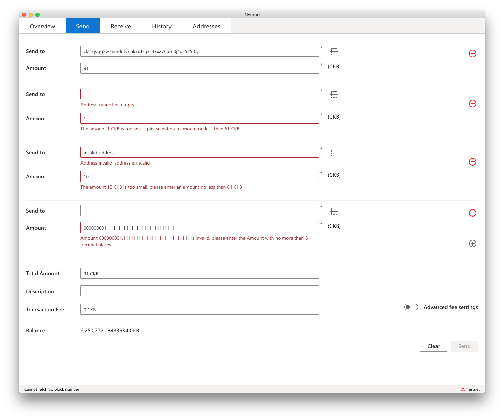Remove the recipient with amount 91
The height and width of the screenshot is (420, 504).
coord(473,53)
